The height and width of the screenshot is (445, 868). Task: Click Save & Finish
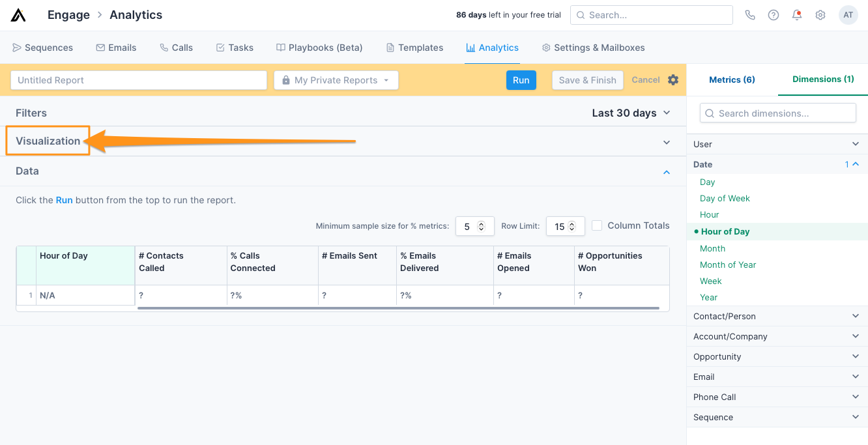[587, 79]
